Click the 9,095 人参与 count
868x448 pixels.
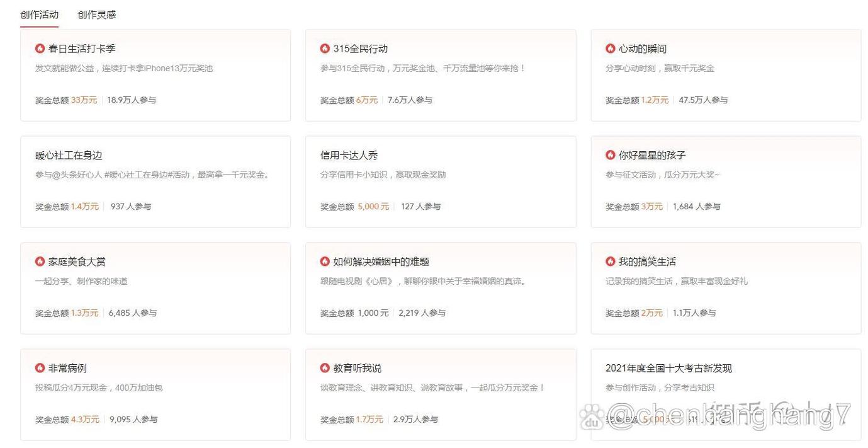134,419
